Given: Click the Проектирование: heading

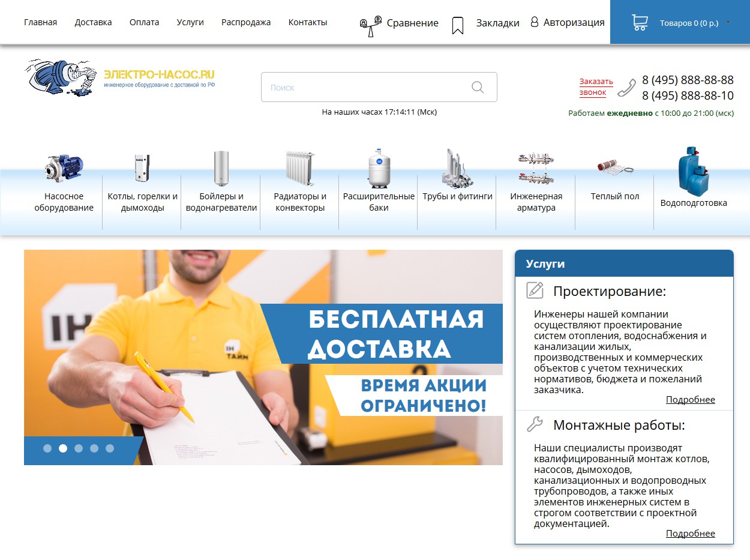Looking at the screenshot, I should [x=610, y=291].
